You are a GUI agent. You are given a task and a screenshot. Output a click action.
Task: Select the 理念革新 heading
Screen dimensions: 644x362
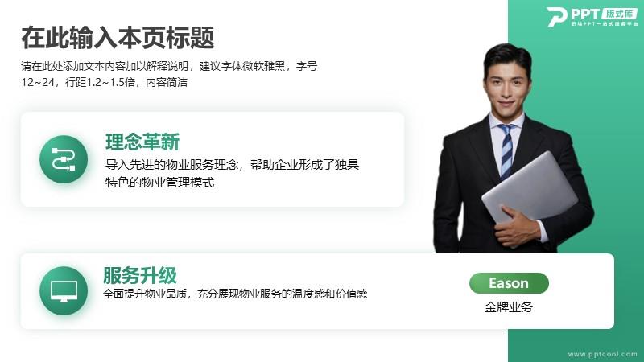(142, 142)
